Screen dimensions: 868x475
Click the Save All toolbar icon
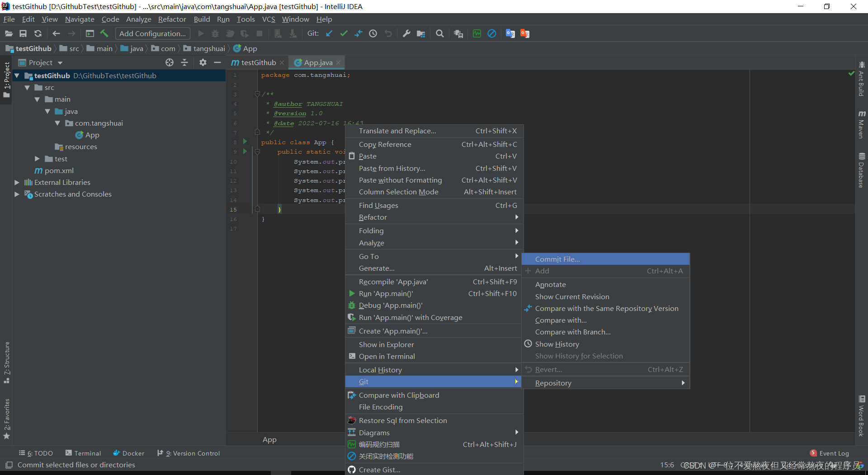pos(23,33)
